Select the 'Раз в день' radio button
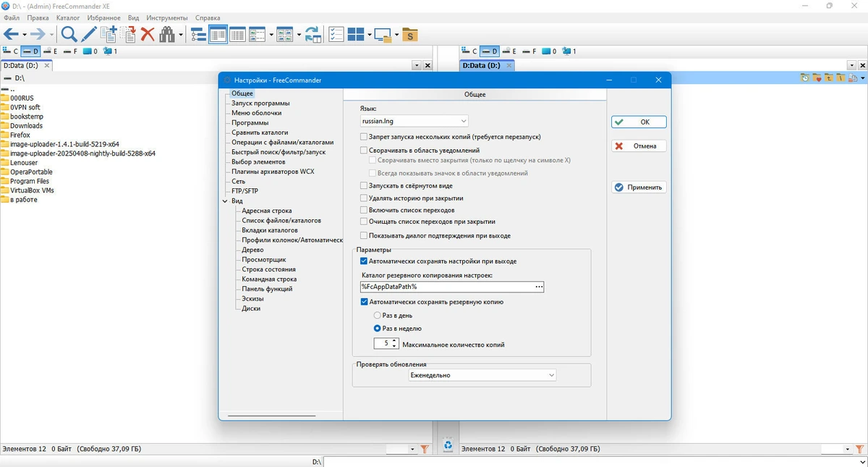868x467 pixels. pos(377,316)
